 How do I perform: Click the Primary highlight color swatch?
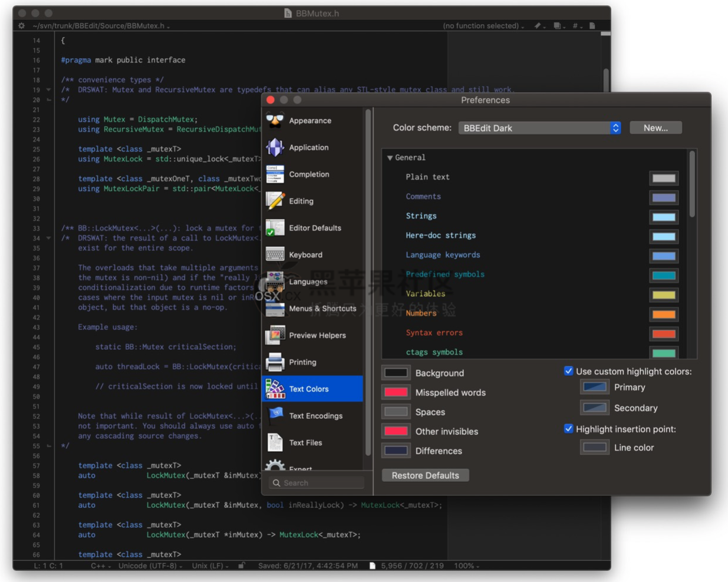[x=594, y=387]
